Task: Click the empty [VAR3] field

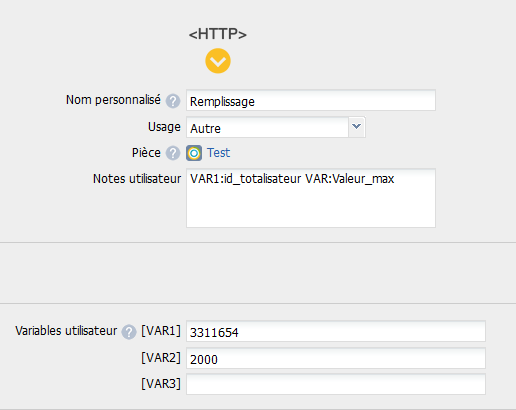Action: tap(336, 384)
